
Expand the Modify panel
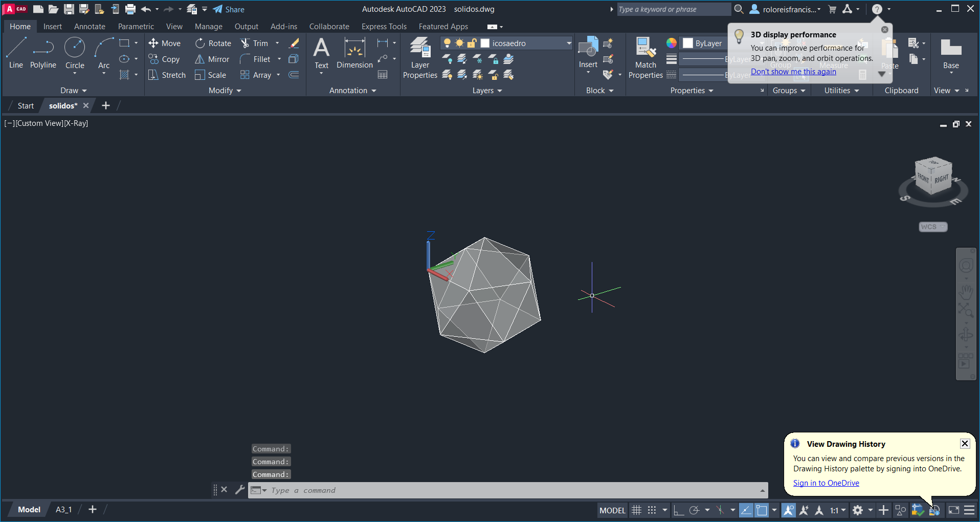coord(225,91)
